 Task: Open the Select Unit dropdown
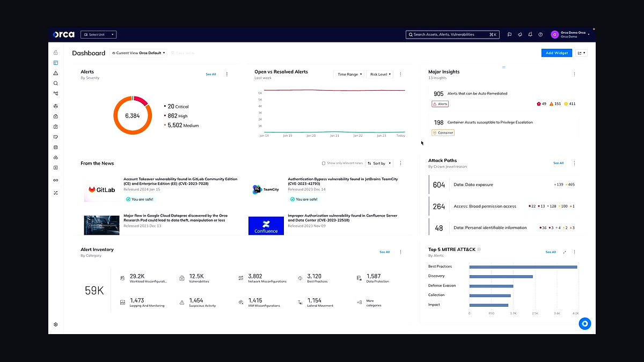tap(98, 34)
